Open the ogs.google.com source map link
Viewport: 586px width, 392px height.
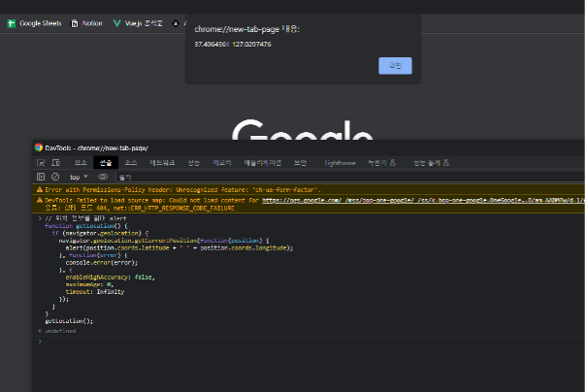(423, 200)
